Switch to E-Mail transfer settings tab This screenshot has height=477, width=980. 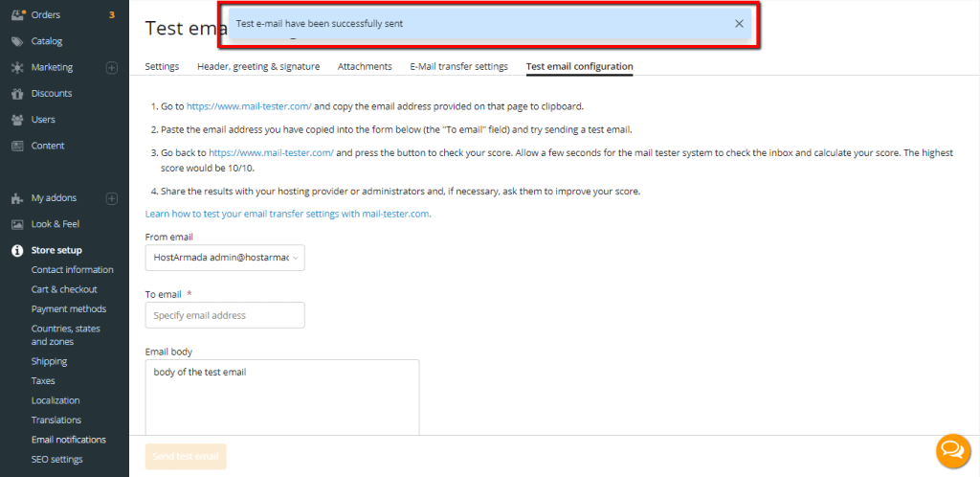click(x=459, y=66)
